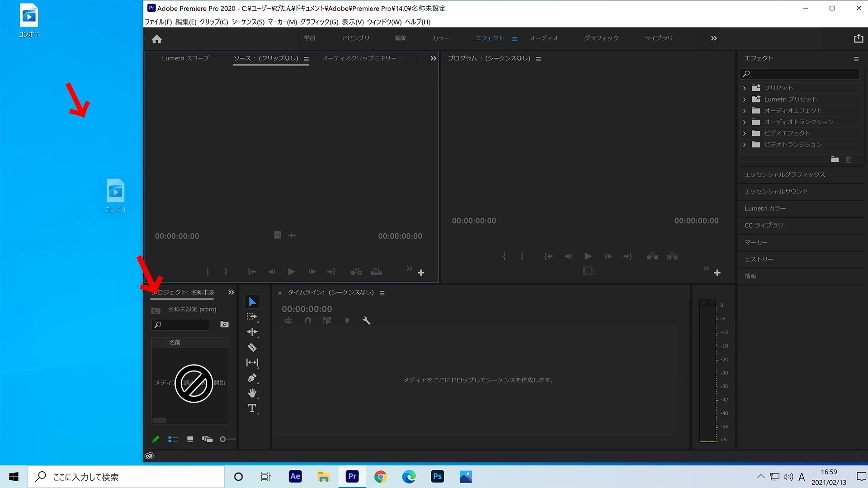The image size is (868, 488).
Task: Switch to the 編集 workspace tab
Action: [x=401, y=38]
